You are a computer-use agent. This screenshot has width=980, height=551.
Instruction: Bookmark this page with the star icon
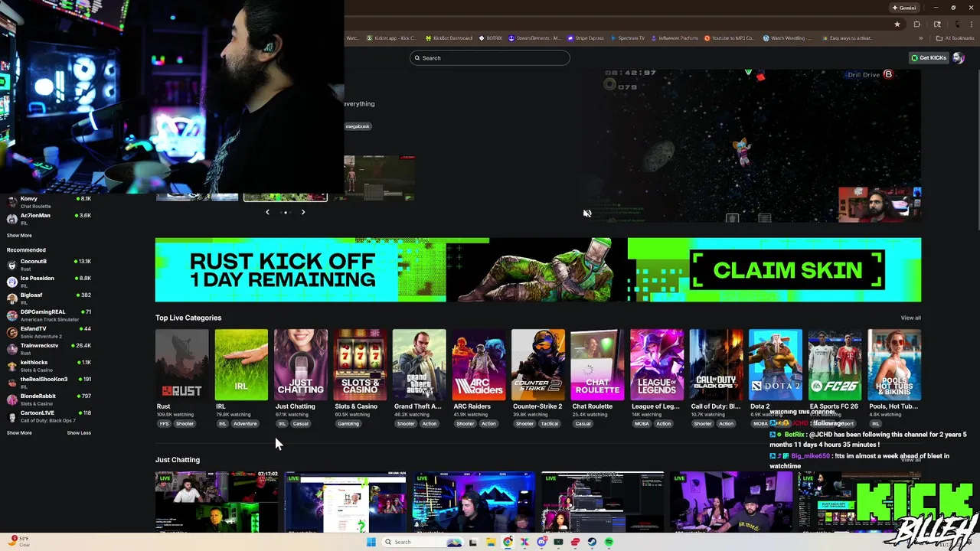coord(897,24)
